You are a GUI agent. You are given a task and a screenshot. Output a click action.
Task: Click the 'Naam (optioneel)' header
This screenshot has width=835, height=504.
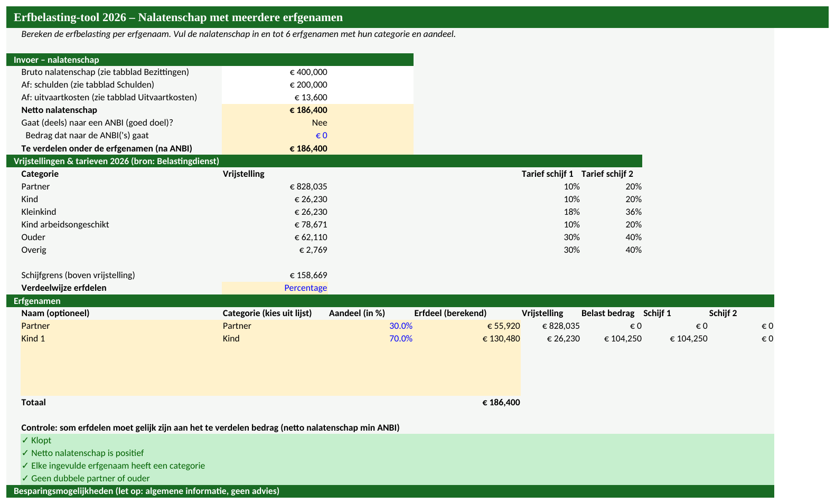tap(55, 313)
